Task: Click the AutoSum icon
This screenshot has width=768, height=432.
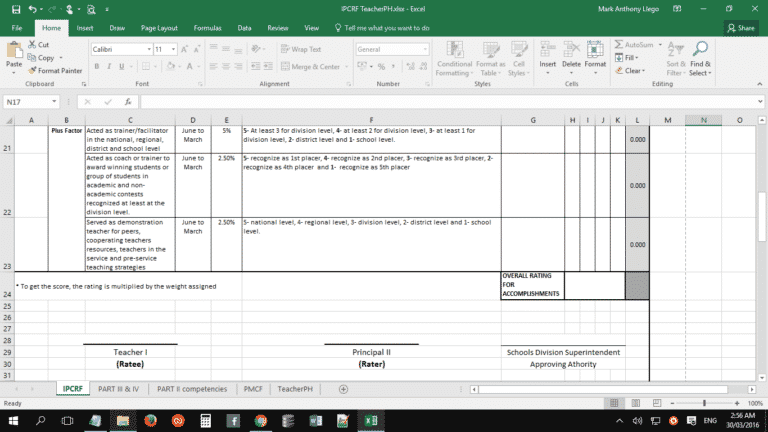Action: click(636, 45)
